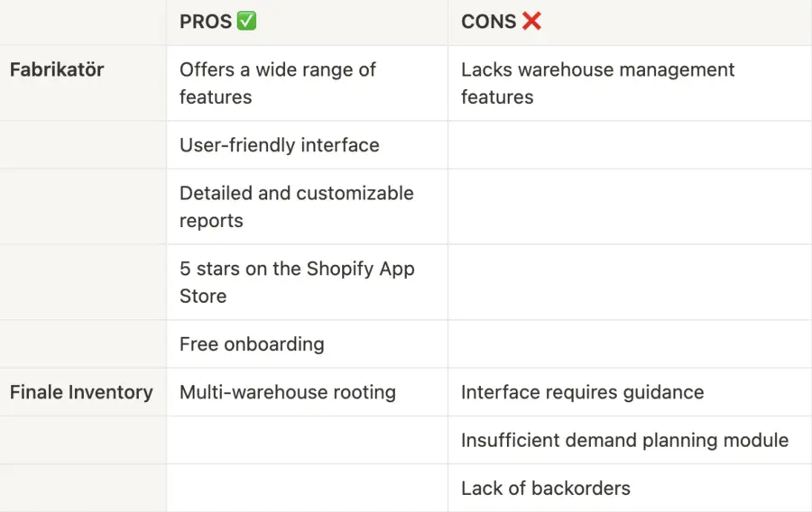
Task: Click empty CONS cell beside Free onboarding
Action: pos(630,344)
